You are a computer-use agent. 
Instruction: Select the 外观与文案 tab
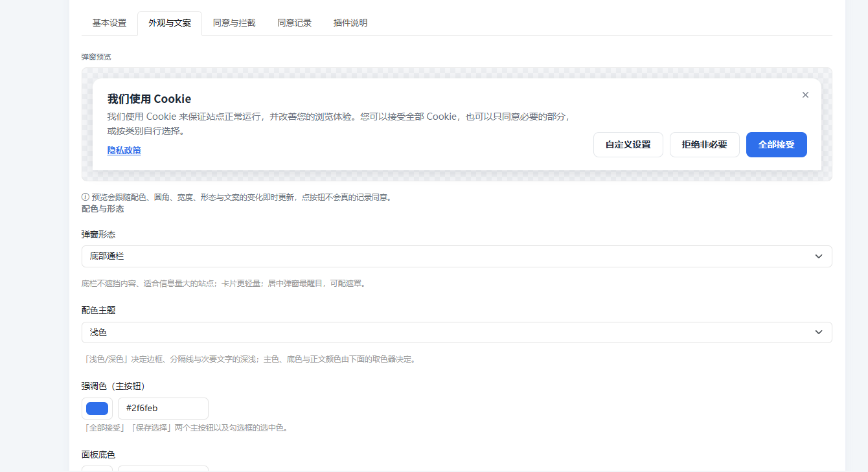point(170,23)
